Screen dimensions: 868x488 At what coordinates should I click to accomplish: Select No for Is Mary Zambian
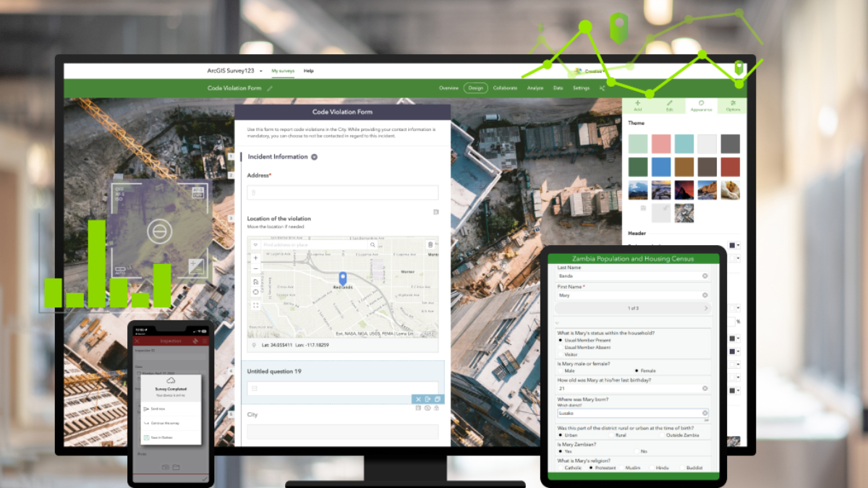637,451
